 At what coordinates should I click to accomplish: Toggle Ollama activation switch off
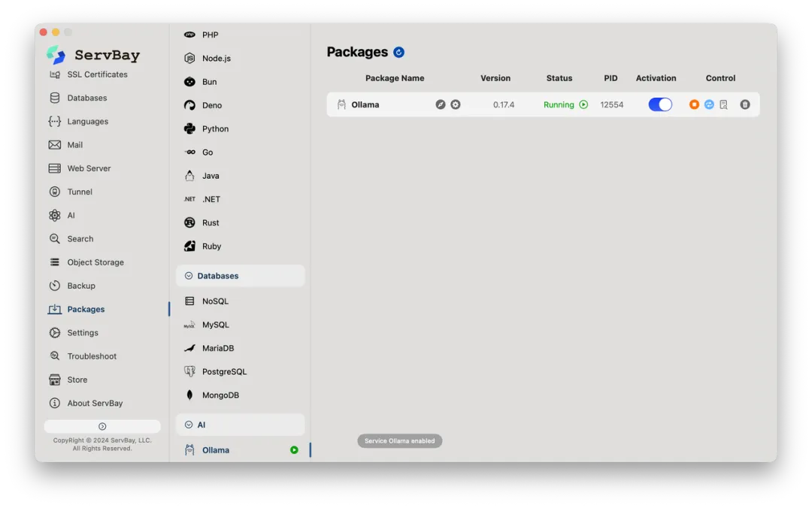click(x=660, y=104)
